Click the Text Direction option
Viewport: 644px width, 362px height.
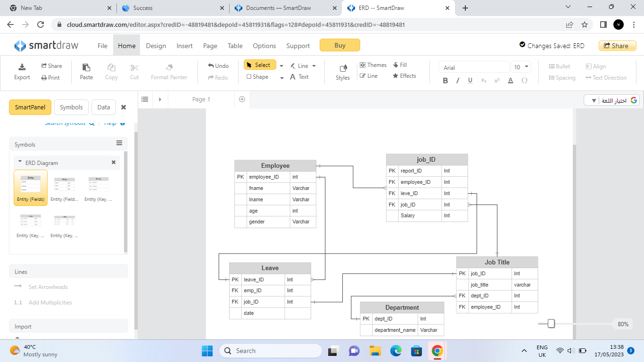[x=606, y=78]
